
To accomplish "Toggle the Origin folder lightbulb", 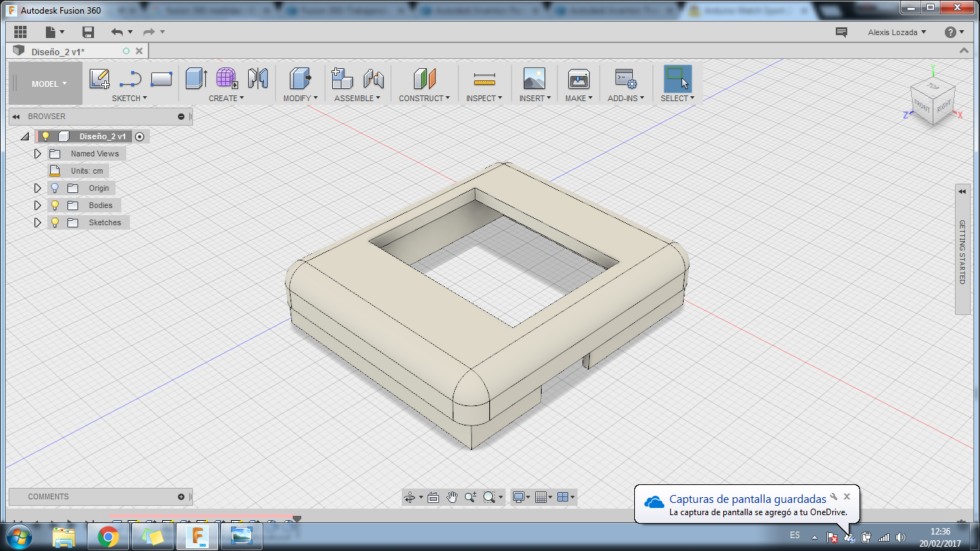I will [55, 188].
